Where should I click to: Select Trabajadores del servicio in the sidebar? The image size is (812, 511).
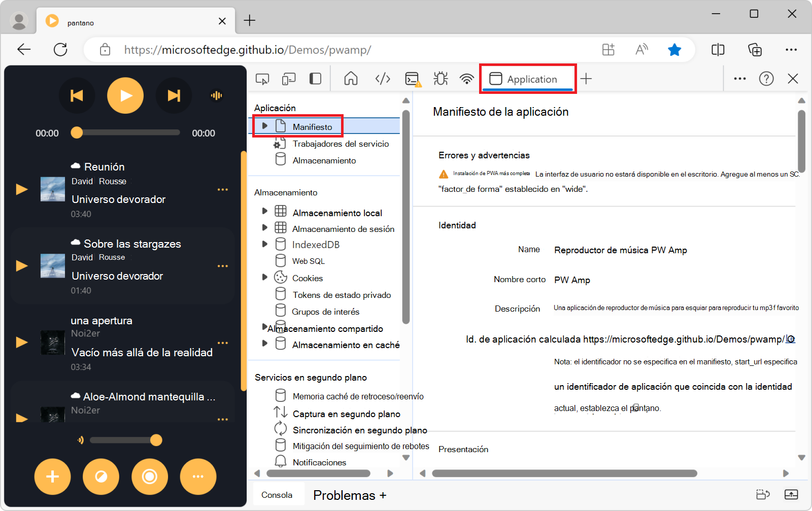(340, 144)
